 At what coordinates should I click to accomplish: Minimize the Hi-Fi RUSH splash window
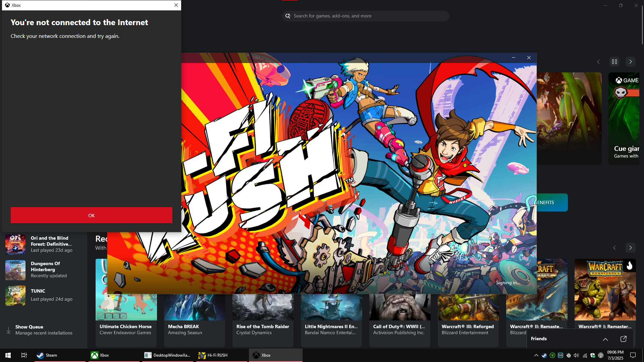[514, 58]
